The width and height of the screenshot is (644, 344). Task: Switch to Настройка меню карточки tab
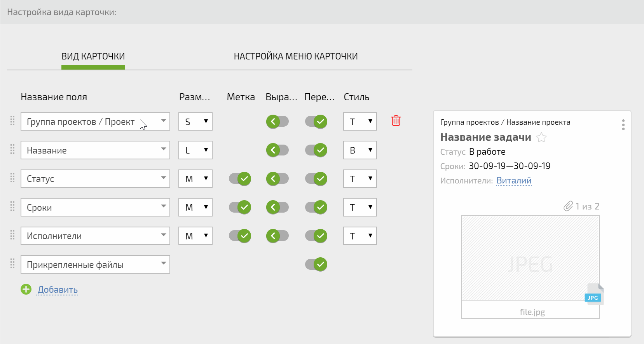coord(295,56)
